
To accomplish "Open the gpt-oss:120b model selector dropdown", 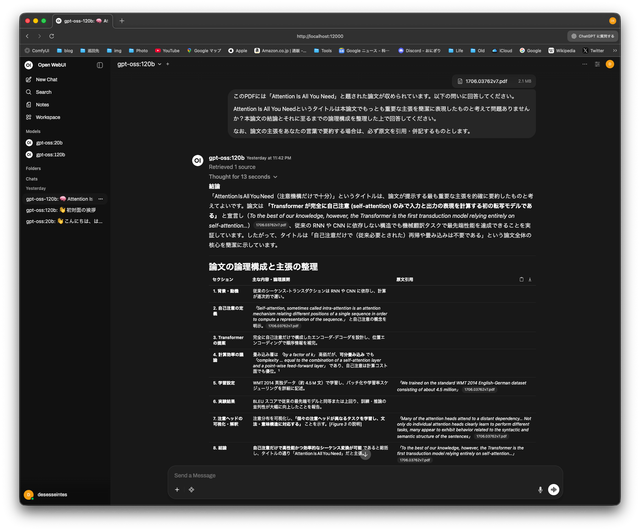I will tap(139, 64).
